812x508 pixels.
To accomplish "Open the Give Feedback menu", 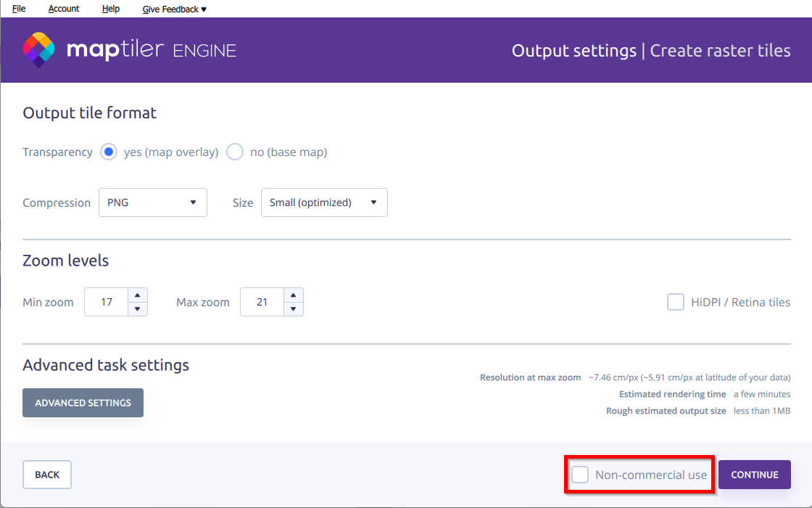I will click(174, 9).
